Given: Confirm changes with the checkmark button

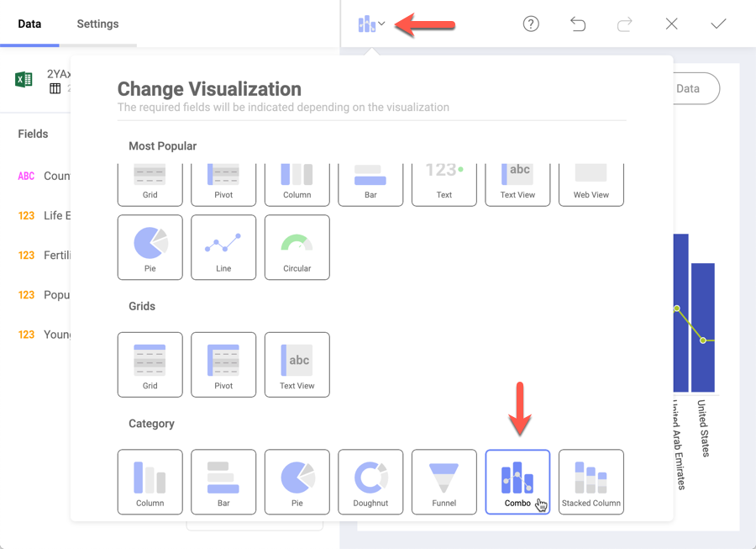Looking at the screenshot, I should (718, 24).
